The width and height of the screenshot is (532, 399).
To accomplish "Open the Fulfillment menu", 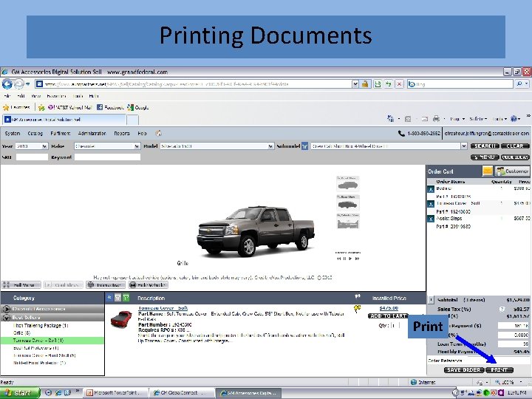I will 61,134.
